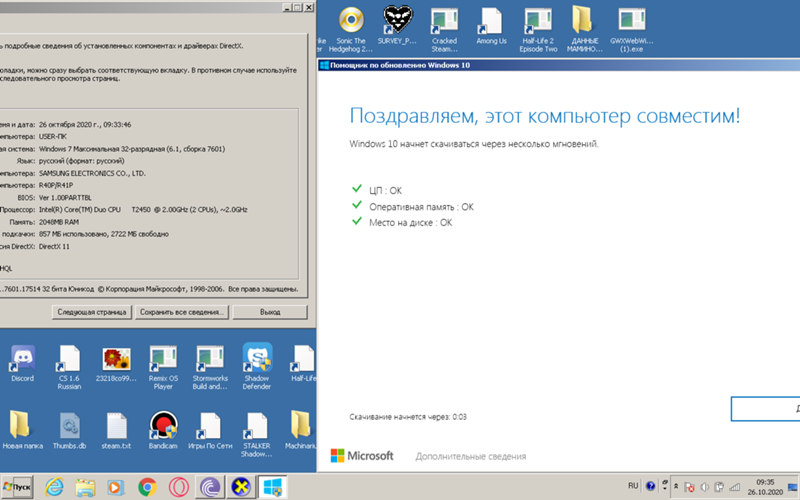Open the Дополнительные сведения link

470,457
